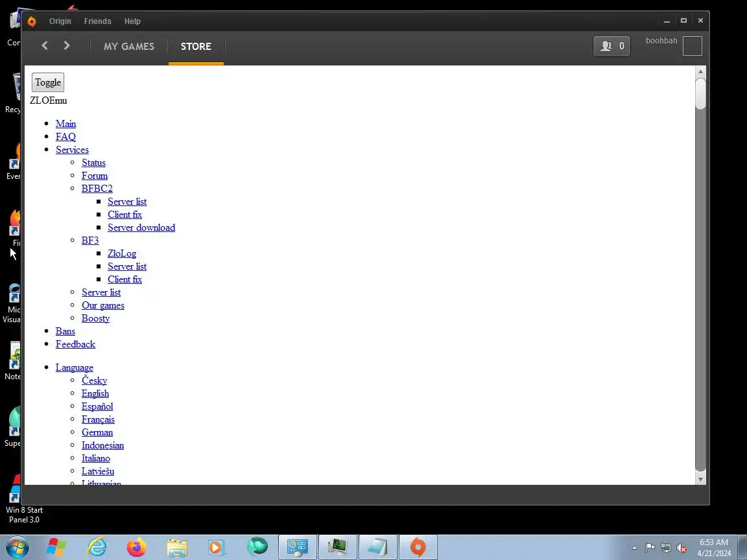Screen dimensions: 747x560
Task: Select the Česky language
Action: tap(94, 380)
